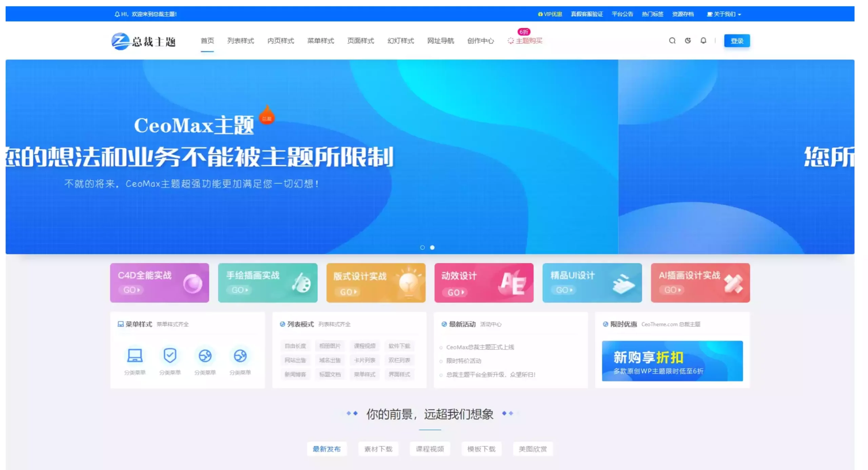Open 页面样式 menu item
This screenshot has height=470, width=868.
360,41
